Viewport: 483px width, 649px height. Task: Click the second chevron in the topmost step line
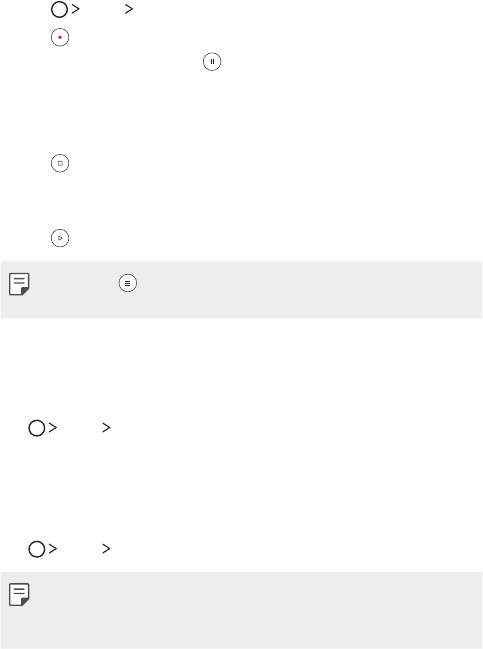pyautogui.click(x=129, y=9)
